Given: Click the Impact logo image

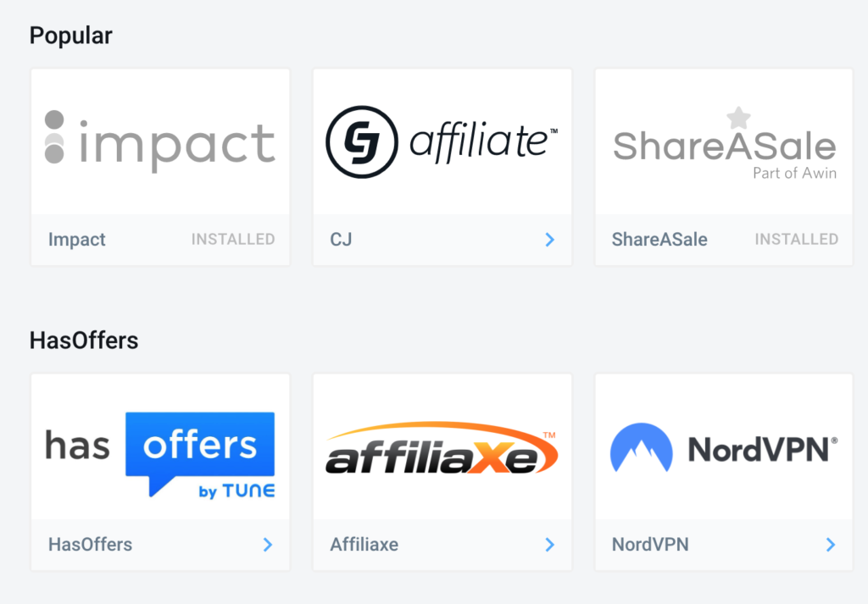Looking at the screenshot, I should [x=160, y=141].
